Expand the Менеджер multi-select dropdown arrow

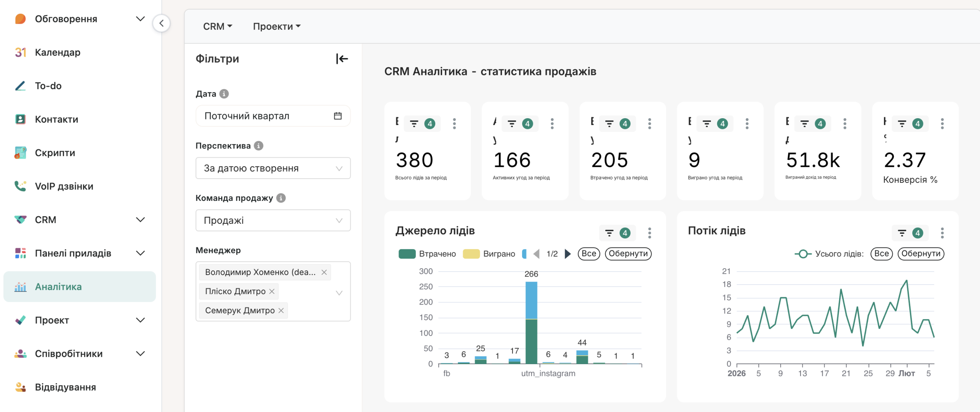pyautogui.click(x=339, y=293)
